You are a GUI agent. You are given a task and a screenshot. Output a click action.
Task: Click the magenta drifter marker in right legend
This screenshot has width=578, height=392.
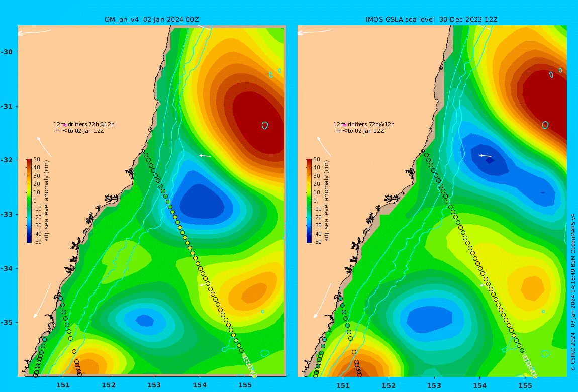[345, 125]
